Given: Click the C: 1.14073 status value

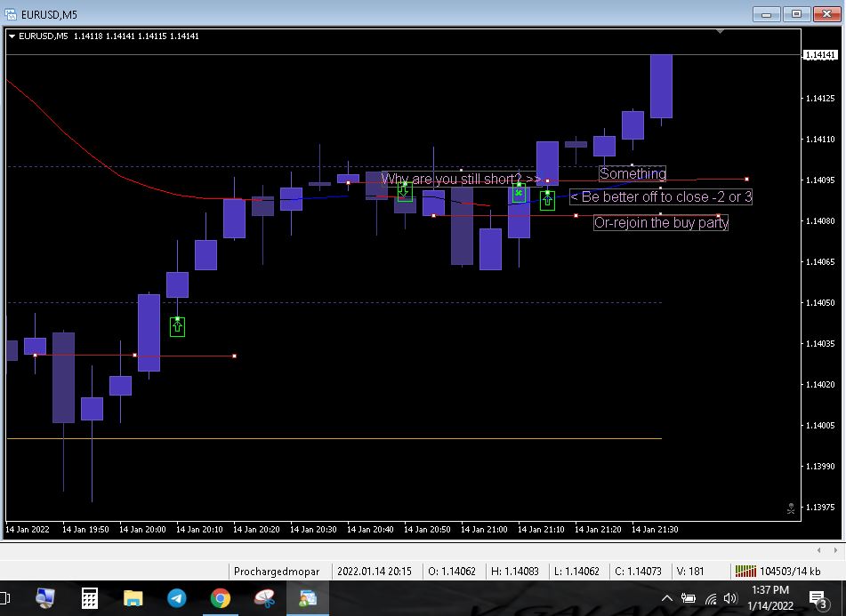Looking at the screenshot, I should (638, 572).
